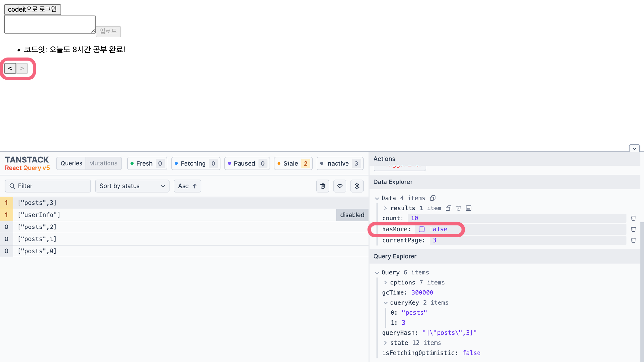This screenshot has height=362, width=644.
Task: Go to previous page with < button
Action: click(10, 68)
